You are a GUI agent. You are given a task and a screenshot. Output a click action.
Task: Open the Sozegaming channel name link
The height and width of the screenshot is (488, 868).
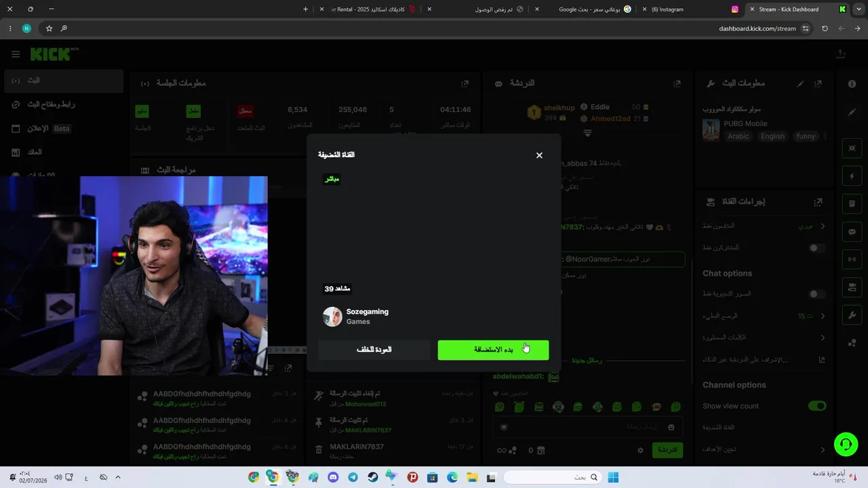368,312
